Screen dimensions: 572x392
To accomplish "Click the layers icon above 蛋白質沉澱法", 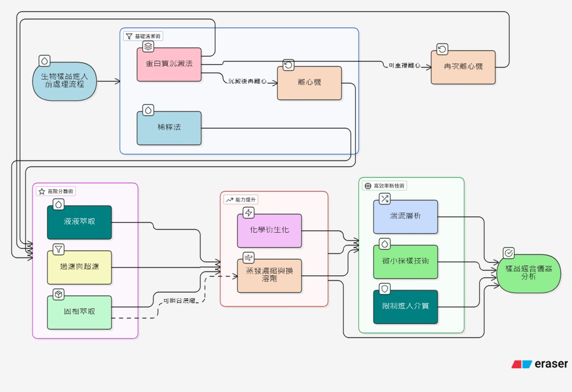I will [148, 46].
